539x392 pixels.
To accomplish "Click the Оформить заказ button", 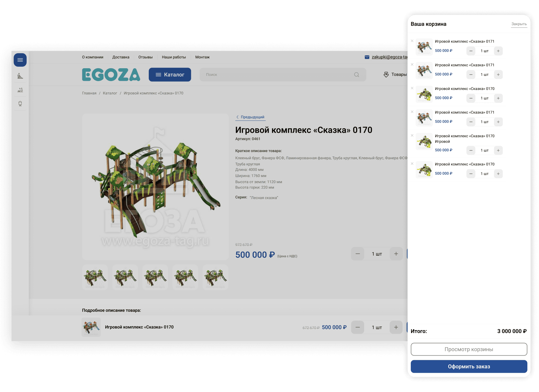I will point(469,366).
